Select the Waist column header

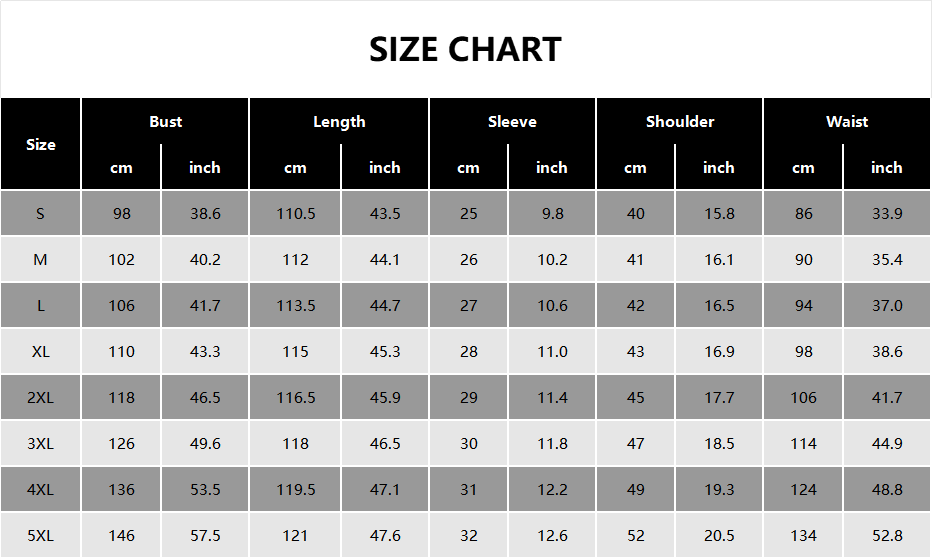tap(847, 121)
